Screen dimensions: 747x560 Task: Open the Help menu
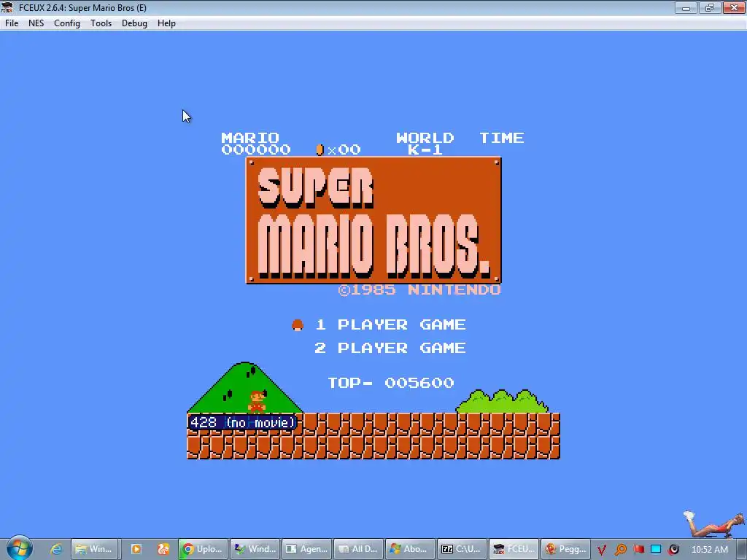coord(166,23)
